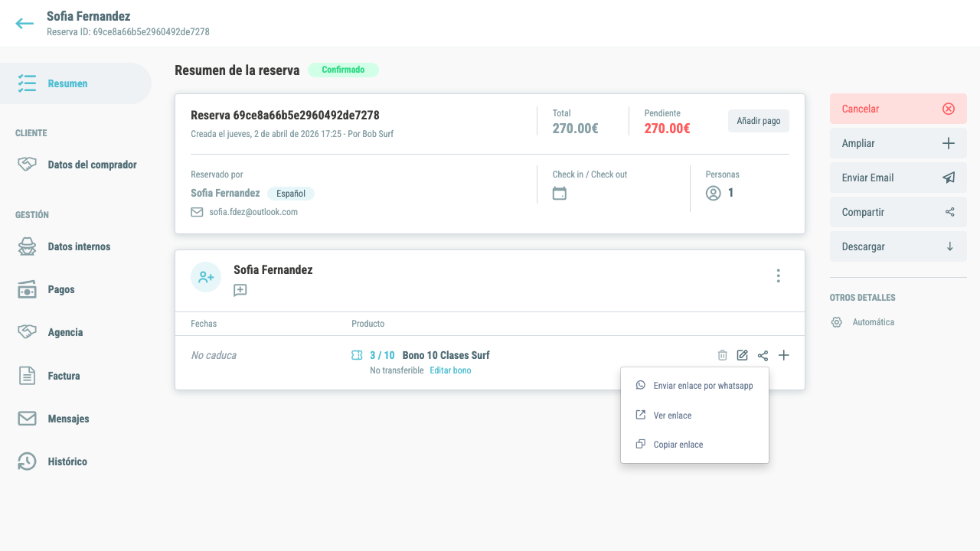Click the plus icon on the bono row
Screen dimensions: 980x551
click(x=783, y=355)
